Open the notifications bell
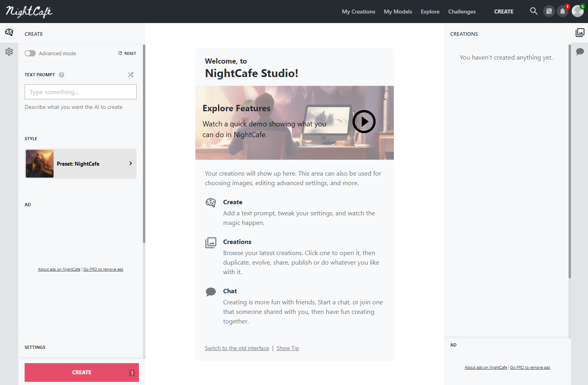The height and width of the screenshot is (385, 588). pyautogui.click(x=563, y=11)
